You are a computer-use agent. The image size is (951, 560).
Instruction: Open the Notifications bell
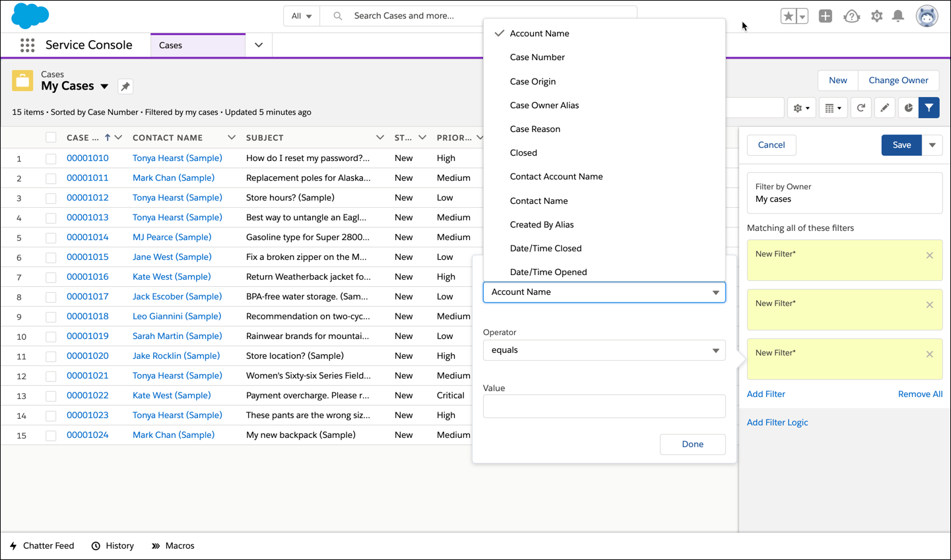click(x=898, y=16)
